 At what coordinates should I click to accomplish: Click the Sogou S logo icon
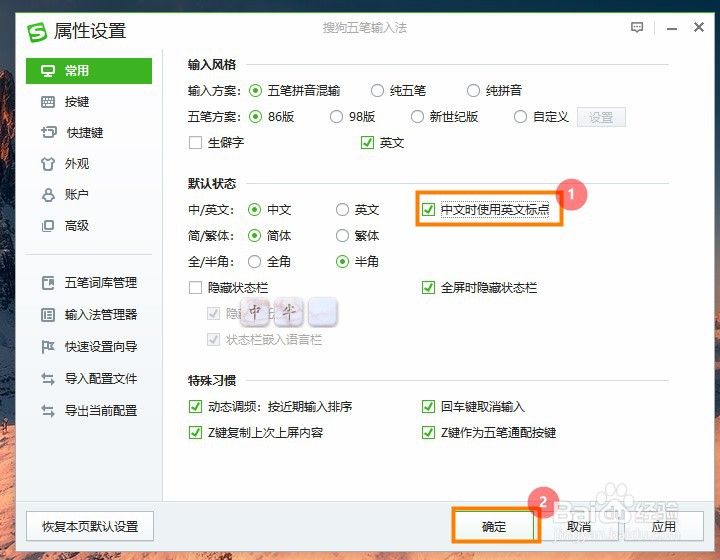[37, 32]
